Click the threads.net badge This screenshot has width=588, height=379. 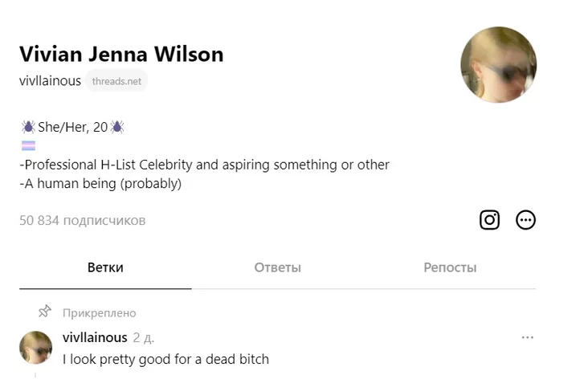116,81
